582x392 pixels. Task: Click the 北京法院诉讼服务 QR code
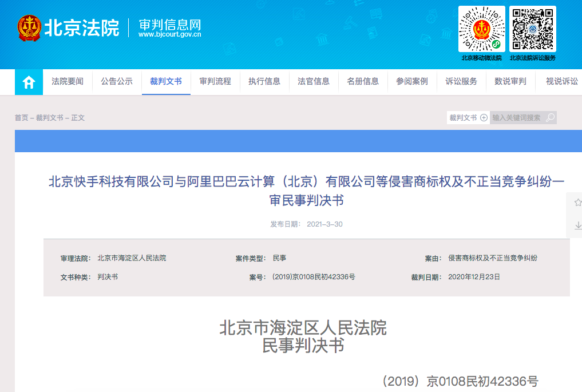coord(533,29)
